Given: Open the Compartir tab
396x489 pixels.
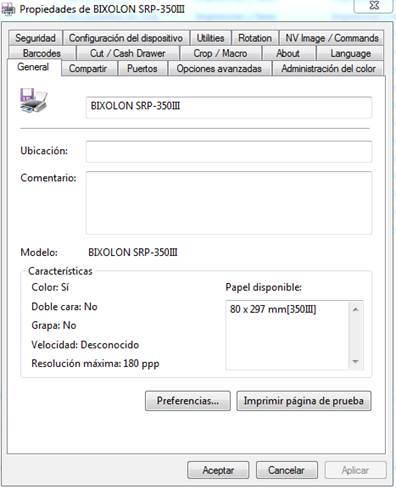Looking at the screenshot, I should point(88,69).
